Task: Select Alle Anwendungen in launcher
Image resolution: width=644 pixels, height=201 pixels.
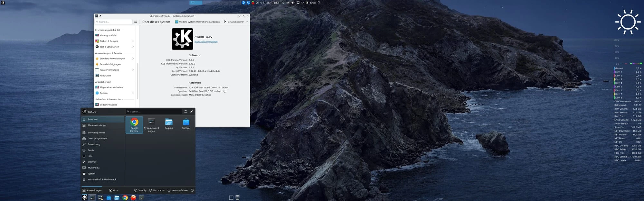Action: 103,125
